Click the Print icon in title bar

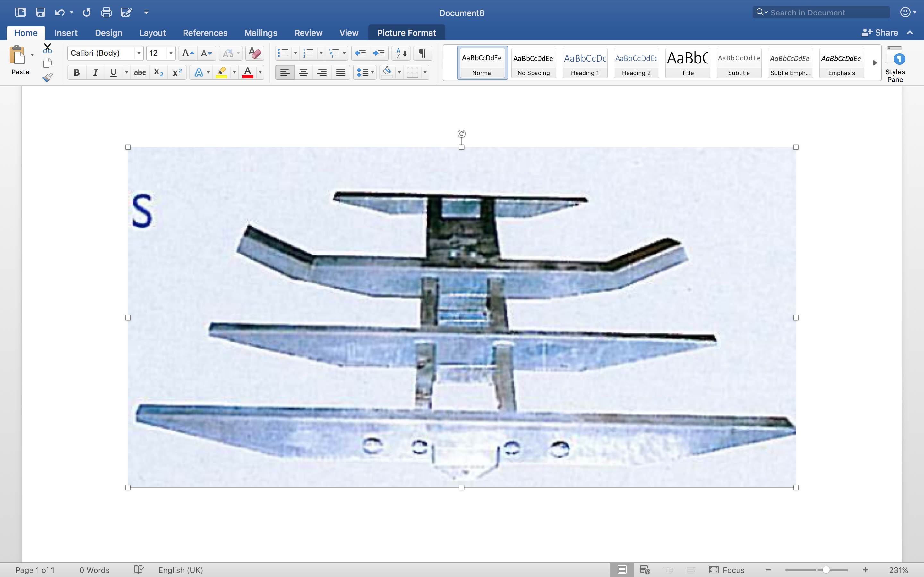click(x=106, y=12)
